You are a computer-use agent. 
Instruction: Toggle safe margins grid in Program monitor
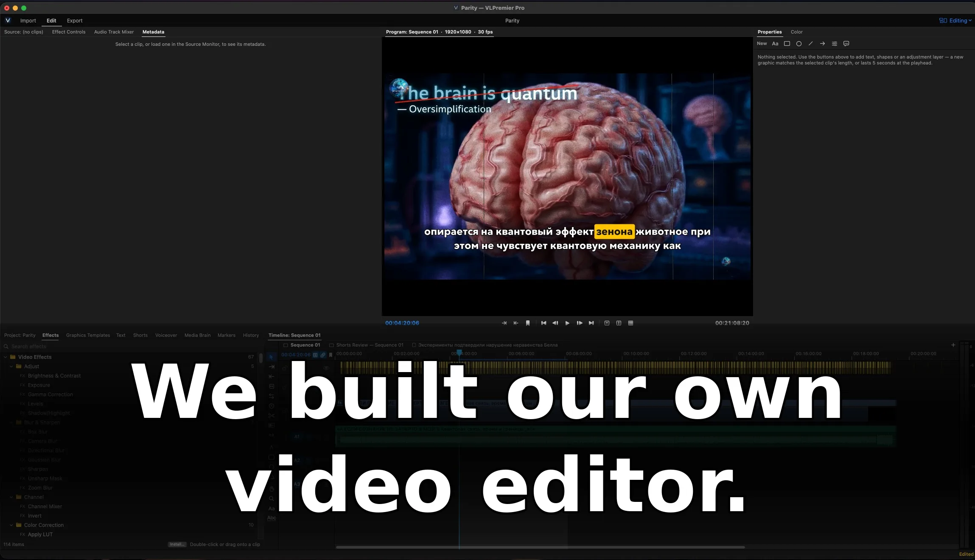[631, 323]
